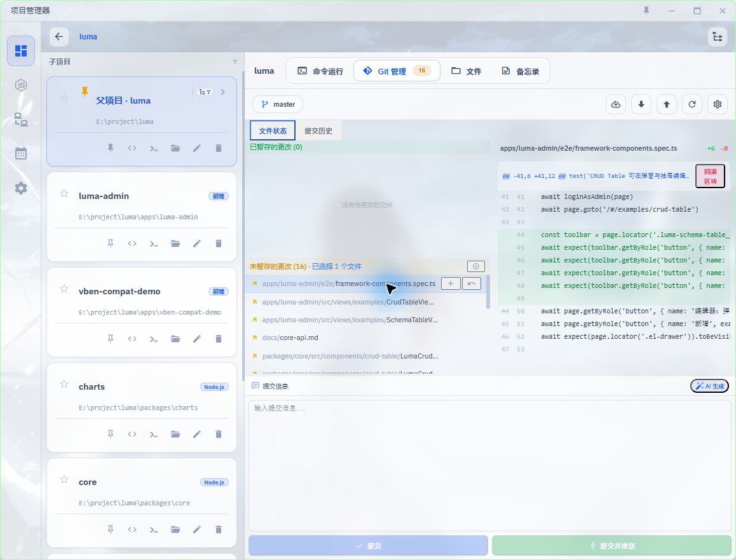
Task: Star the core project
Action: pos(64,479)
